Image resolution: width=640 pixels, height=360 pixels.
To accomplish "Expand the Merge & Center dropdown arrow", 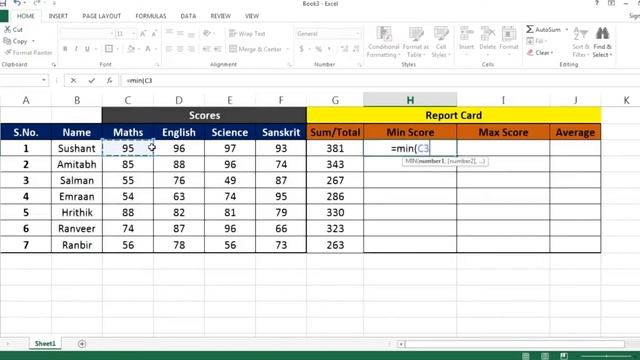I will 287,49.
